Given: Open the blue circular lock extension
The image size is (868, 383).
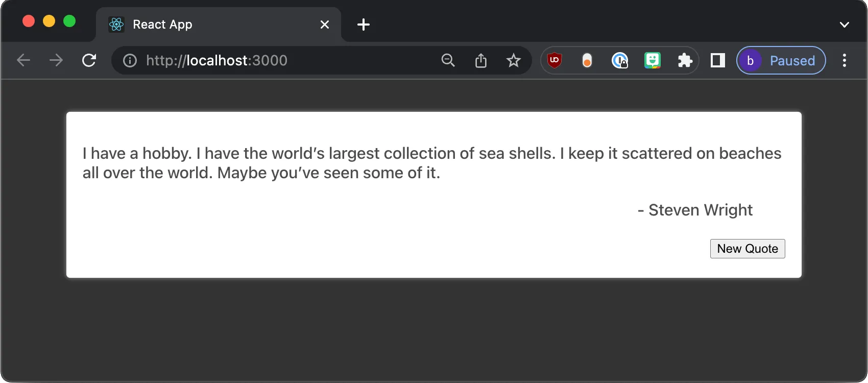Looking at the screenshot, I should tap(620, 61).
